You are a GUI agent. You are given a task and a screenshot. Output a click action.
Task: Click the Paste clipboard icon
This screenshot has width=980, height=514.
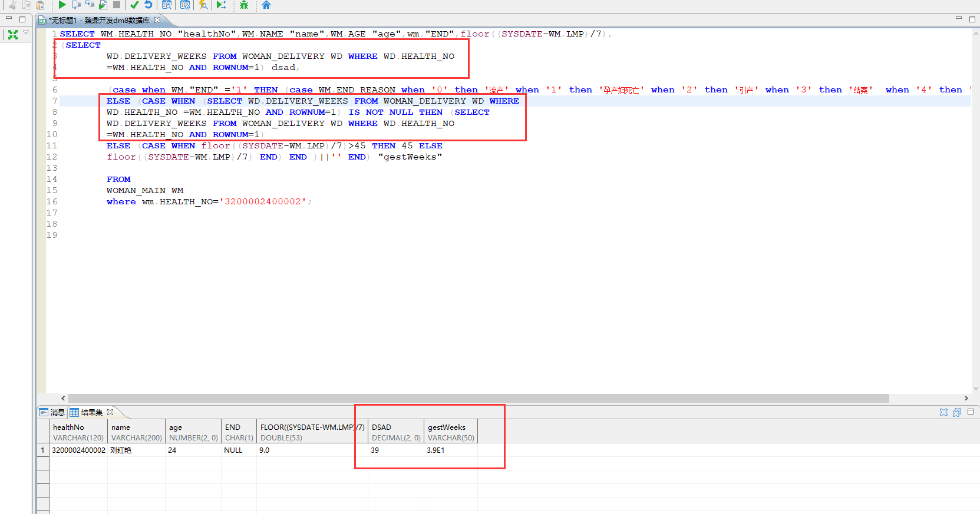pos(41,5)
